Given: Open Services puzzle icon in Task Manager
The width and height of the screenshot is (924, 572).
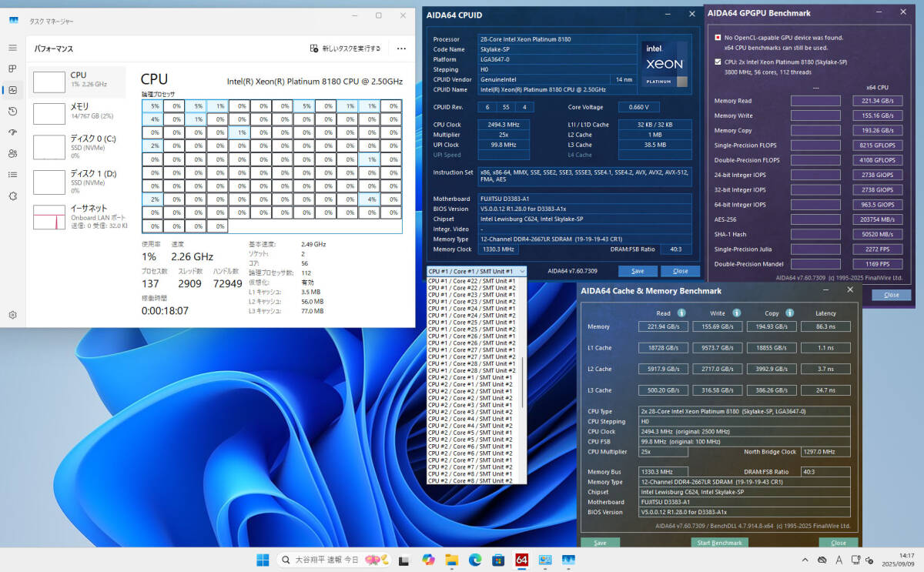Looking at the screenshot, I should click(12, 196).
